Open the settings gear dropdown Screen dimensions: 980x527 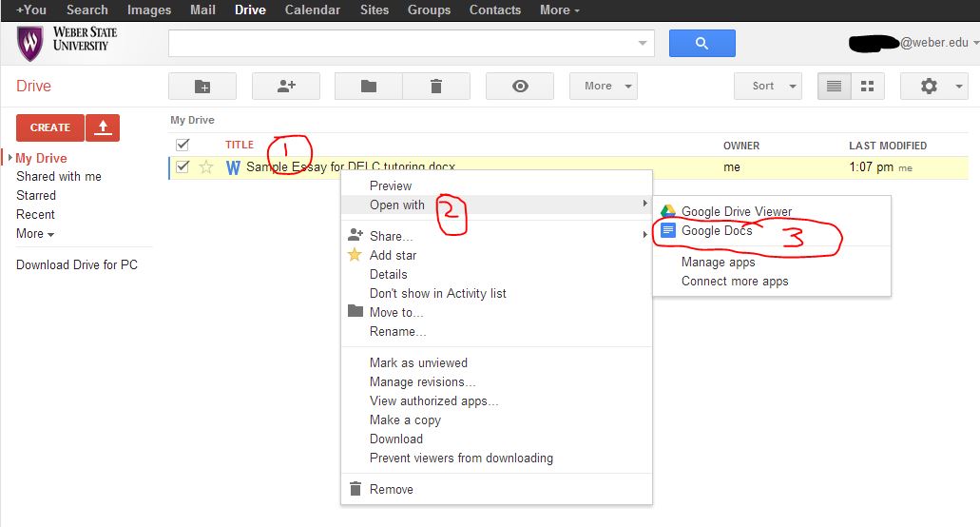click(934, 86)
